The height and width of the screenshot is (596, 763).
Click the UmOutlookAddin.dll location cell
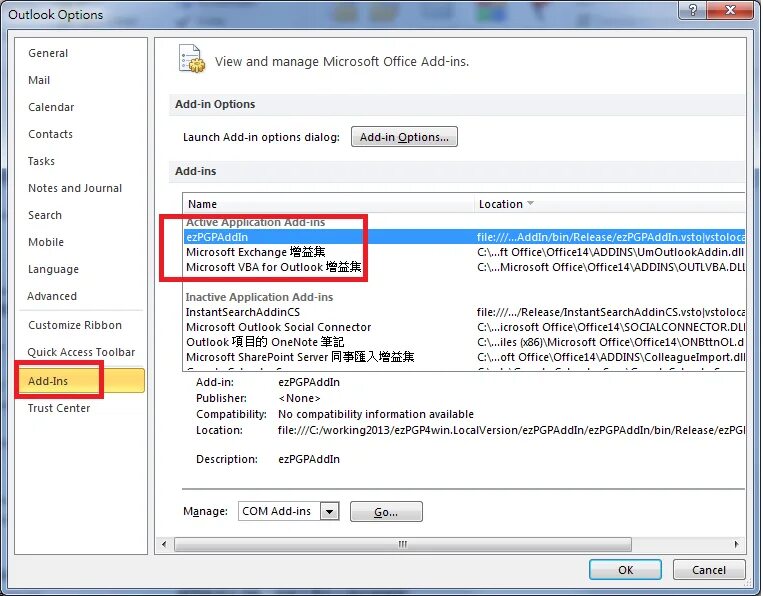coord(610,252)
